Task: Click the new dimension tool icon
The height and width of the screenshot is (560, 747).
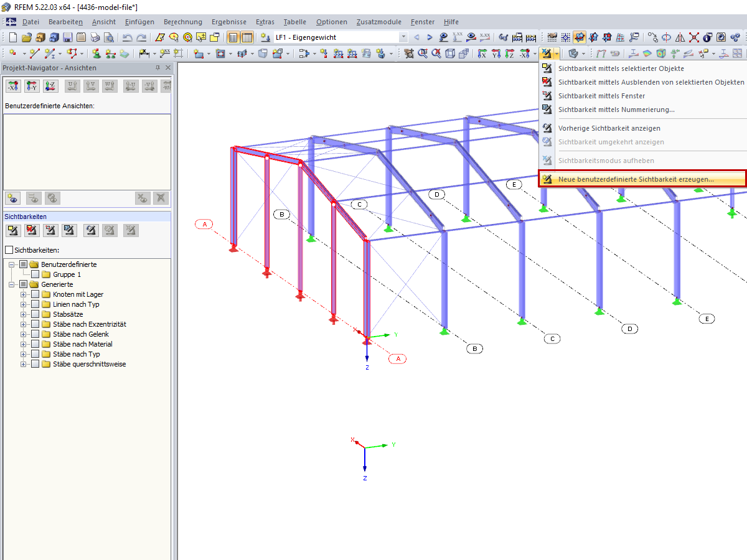Action: click(x=144, y=54)
